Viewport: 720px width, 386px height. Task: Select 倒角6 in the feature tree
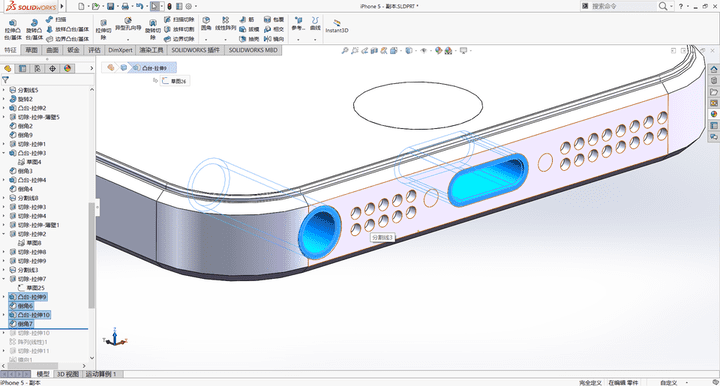tap(22, 306)
